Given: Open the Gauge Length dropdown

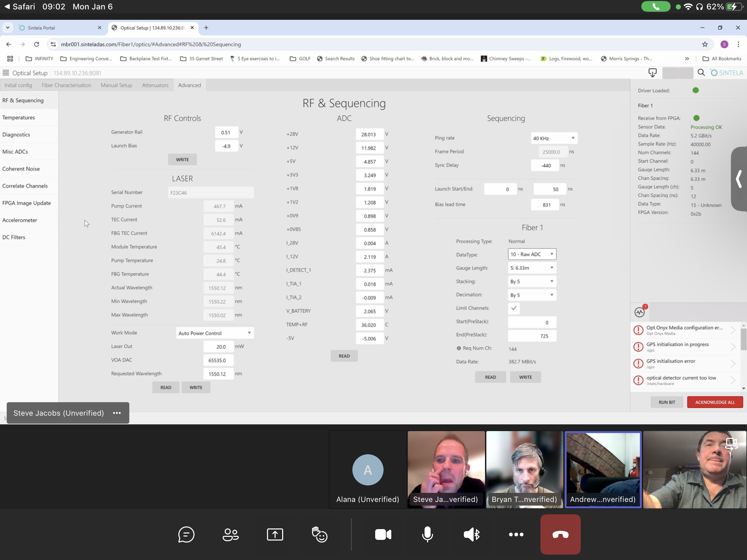Looking at the screenshot, I should (x=532, y=268).
